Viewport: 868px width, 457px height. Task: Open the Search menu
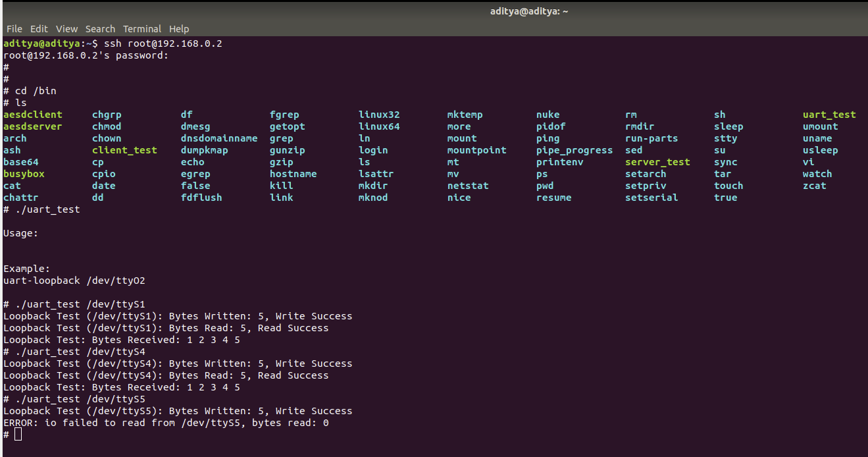pos(99,28)
